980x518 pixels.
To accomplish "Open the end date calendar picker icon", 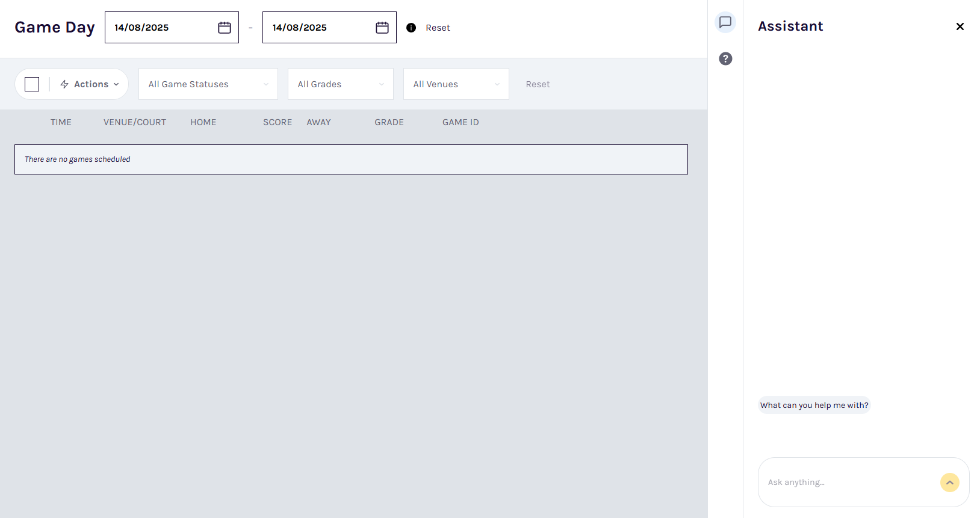I will (x=382, y=28).
